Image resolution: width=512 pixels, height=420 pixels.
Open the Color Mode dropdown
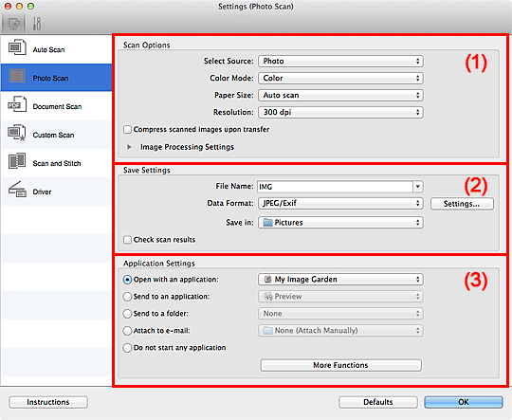340,78
